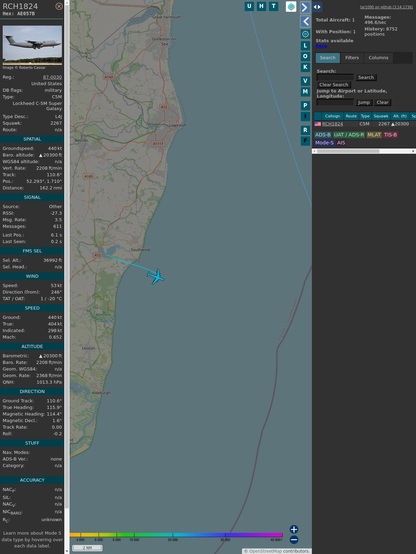Screen dimensions: 416x554
Task: Sort table by Alt. (ft) column
Action: coord(400,116)
